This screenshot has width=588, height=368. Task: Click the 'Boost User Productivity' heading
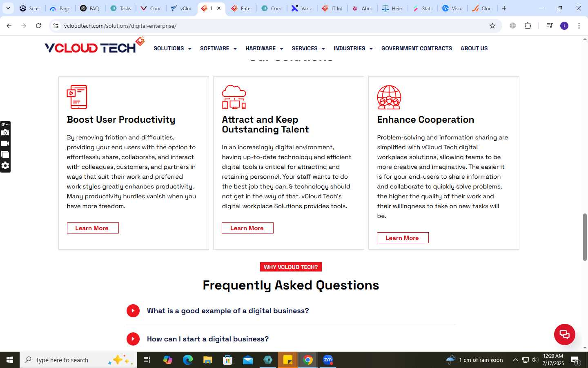[x=121, y=119]
